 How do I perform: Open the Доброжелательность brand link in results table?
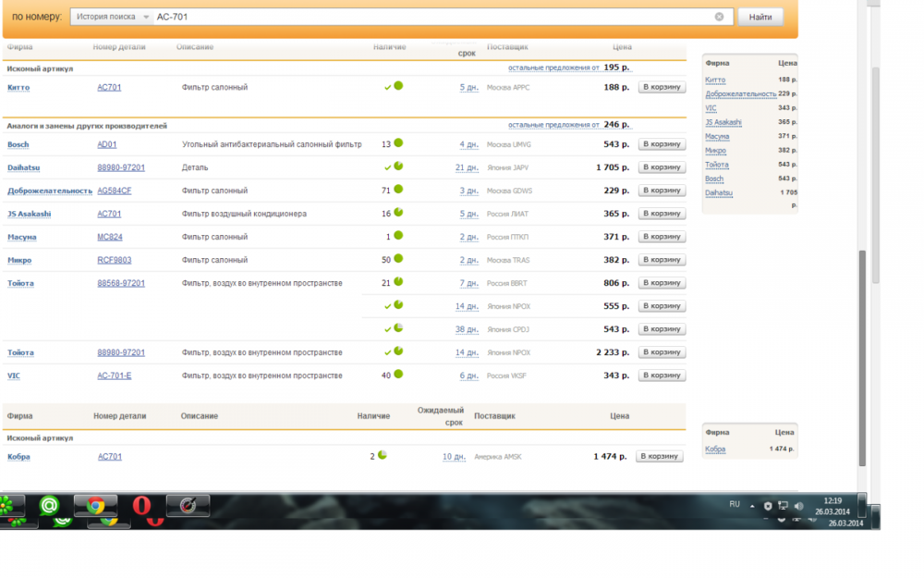50,191
